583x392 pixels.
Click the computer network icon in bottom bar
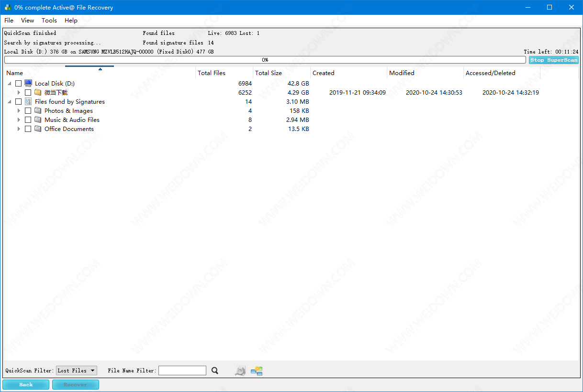(x=257, y=370)
